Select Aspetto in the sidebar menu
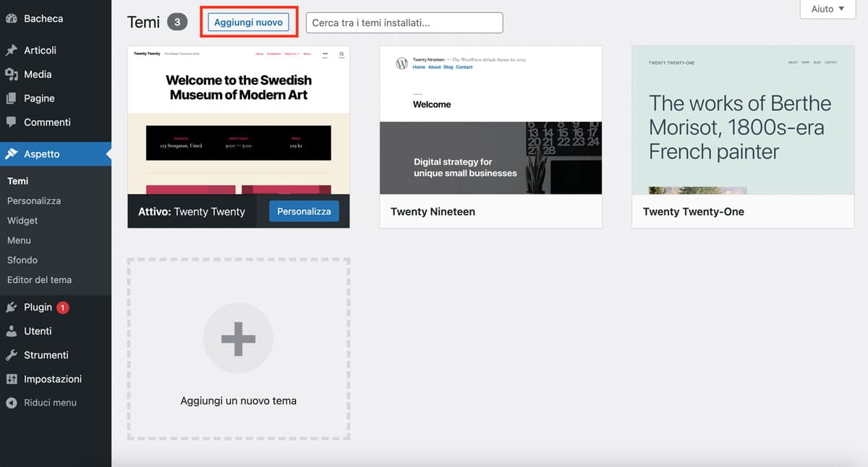868x467 pixels. tap(56, 154)
